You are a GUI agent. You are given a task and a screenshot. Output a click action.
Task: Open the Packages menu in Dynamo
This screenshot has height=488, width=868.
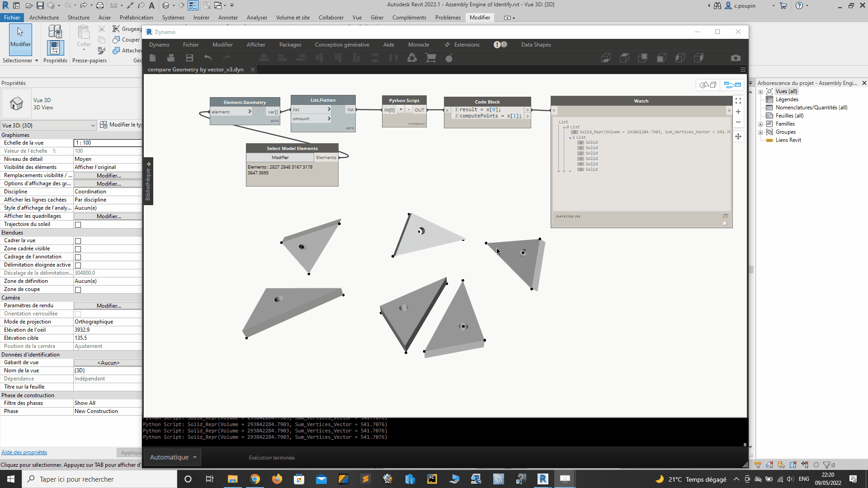point(290,45)
